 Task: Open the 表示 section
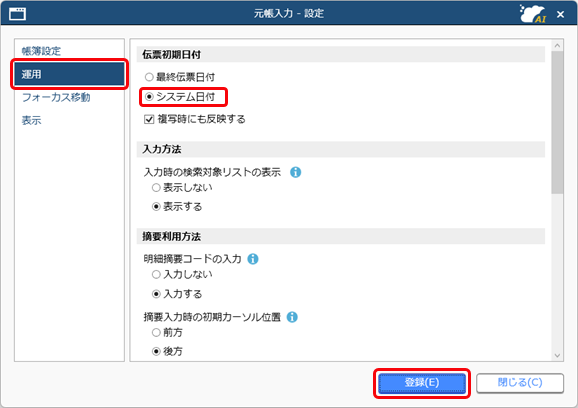tap(31, 120)
